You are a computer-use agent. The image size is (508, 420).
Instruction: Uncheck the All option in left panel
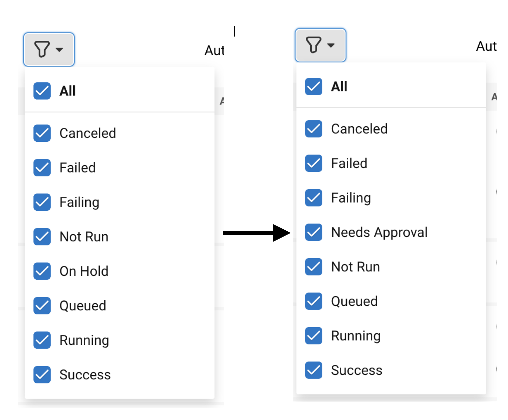[x=42, y=91]
